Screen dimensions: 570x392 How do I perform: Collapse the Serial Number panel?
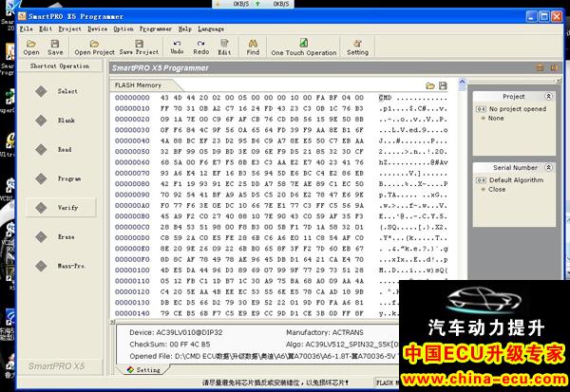coord(548,167)
